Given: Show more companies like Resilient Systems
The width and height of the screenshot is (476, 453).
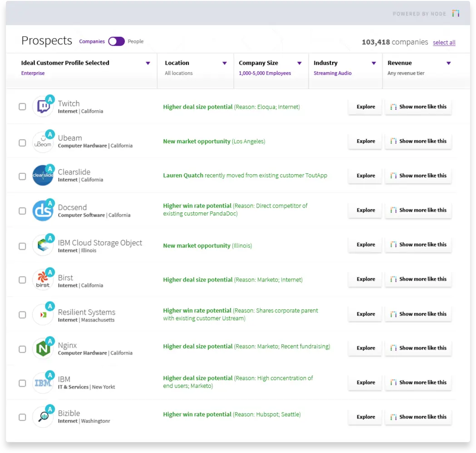Looking at the screenshot, I should point(418,314).
